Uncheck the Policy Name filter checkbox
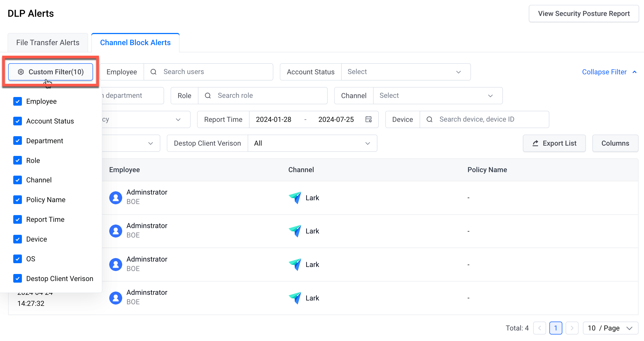This screenshot has width=644, height=341. tap(18, 200)
